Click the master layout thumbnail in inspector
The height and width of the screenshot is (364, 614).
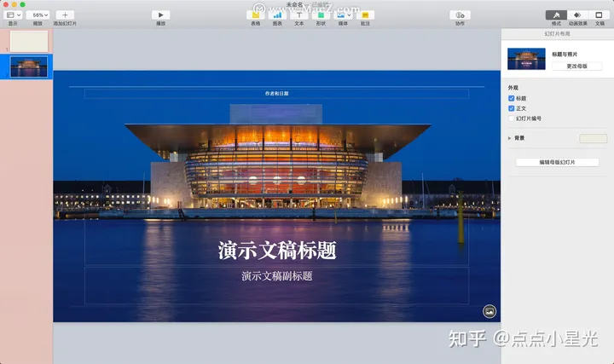[526, 59]
